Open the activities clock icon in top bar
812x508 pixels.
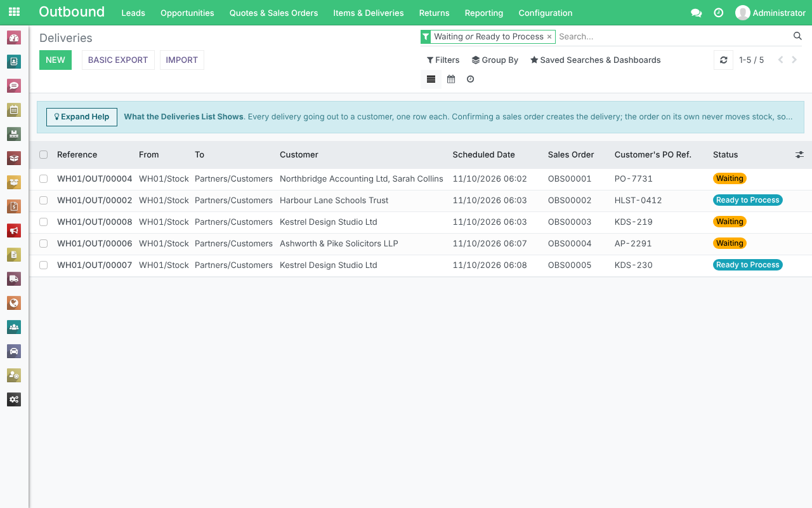719,13
